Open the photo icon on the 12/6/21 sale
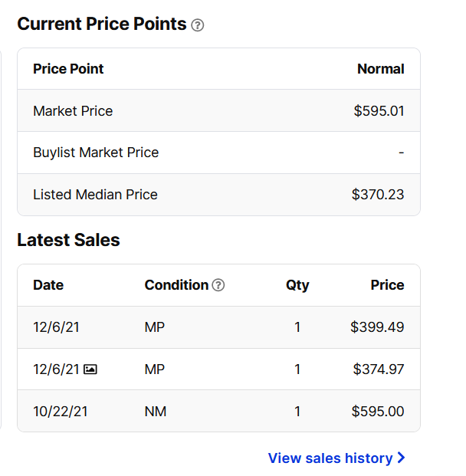The height and width of the screenshot is (476, 466). pyautogui.click(x=90, y=369)
